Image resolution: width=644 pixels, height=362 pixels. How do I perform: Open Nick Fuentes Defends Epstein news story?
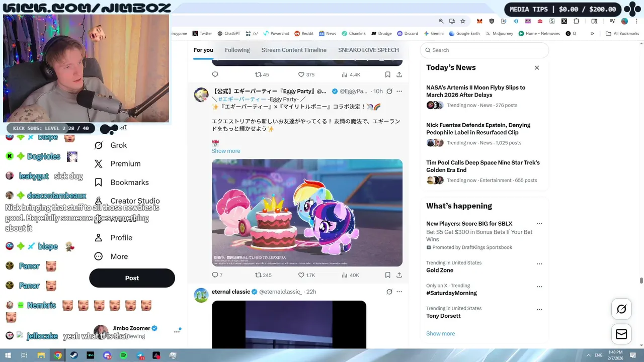478,129
